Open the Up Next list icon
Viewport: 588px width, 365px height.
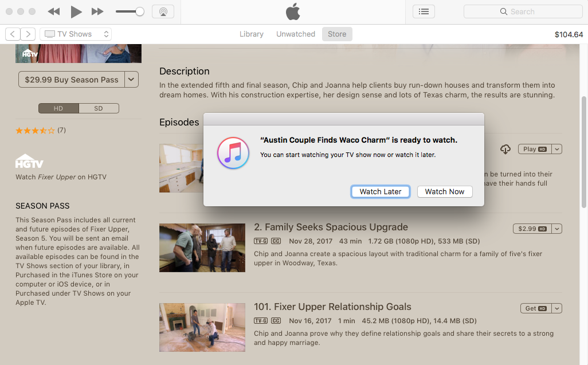pos(424,11)
